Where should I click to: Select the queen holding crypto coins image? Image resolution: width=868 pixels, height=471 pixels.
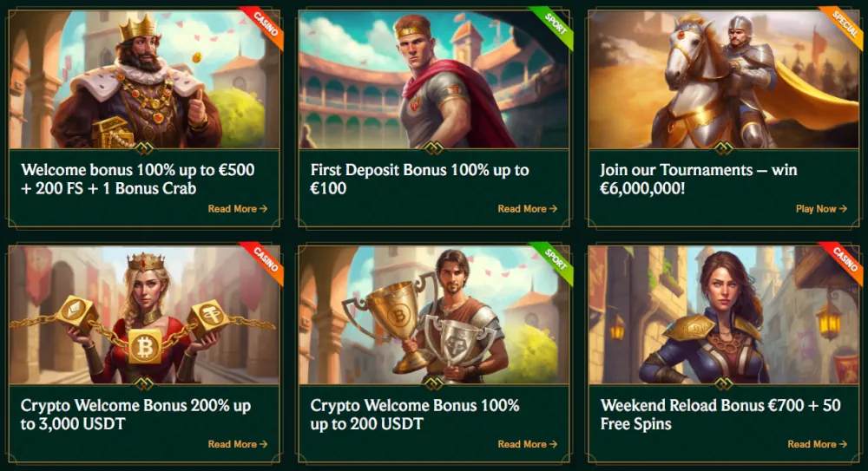143,314
